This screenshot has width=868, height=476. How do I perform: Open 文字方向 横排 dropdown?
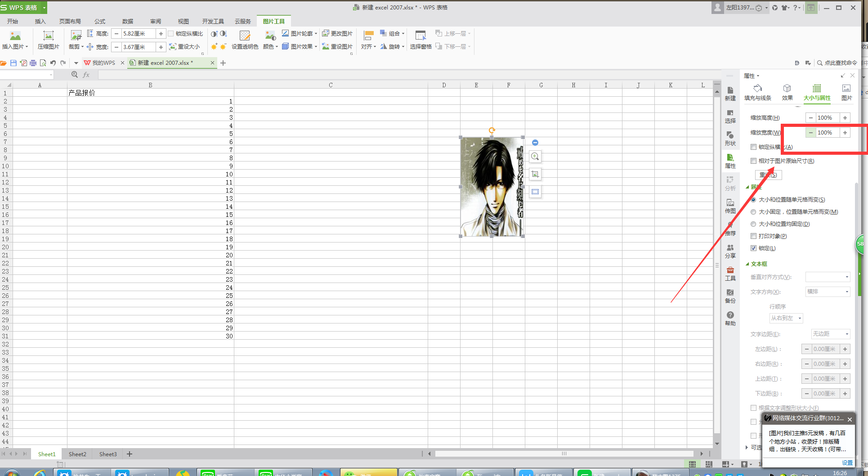(x=828, y=292)
